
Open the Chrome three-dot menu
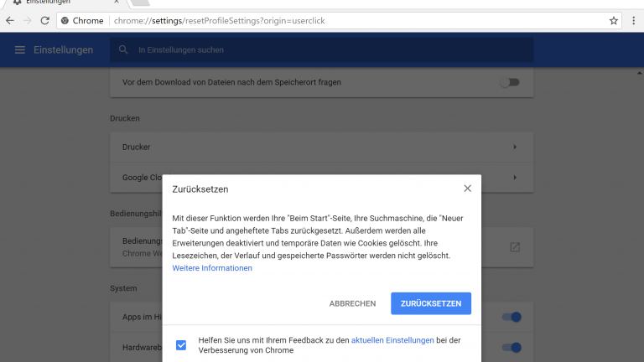[x=633, y=20]
